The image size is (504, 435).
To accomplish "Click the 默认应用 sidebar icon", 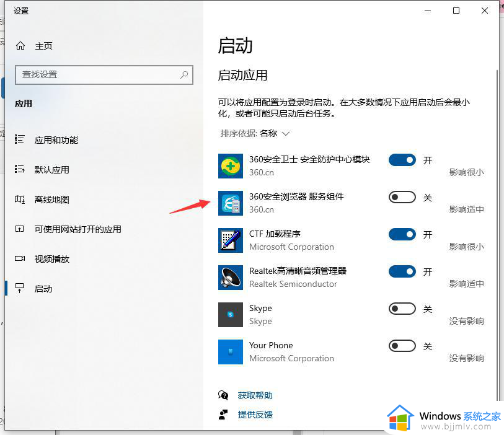I will tap(20, 169).
